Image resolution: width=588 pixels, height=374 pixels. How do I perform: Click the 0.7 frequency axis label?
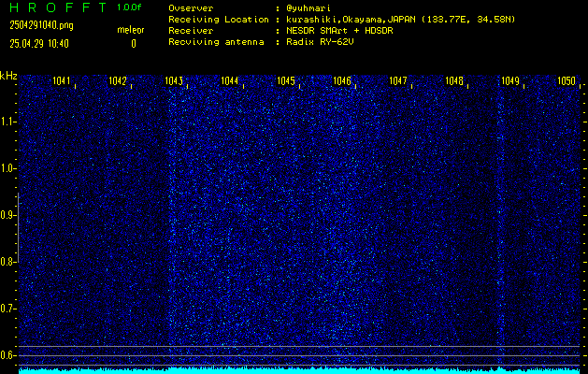(x=7, y=309)
